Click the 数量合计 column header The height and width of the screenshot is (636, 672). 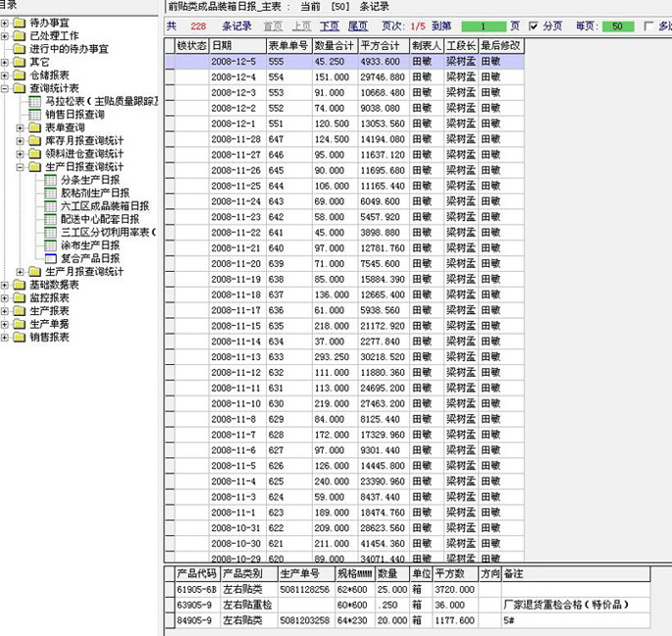[333, 45]
